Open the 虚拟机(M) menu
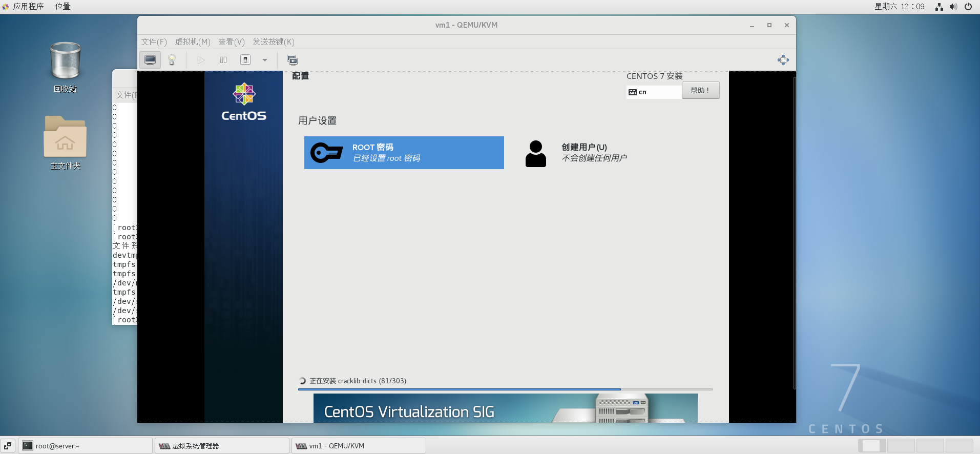 (x=193, y=42)
